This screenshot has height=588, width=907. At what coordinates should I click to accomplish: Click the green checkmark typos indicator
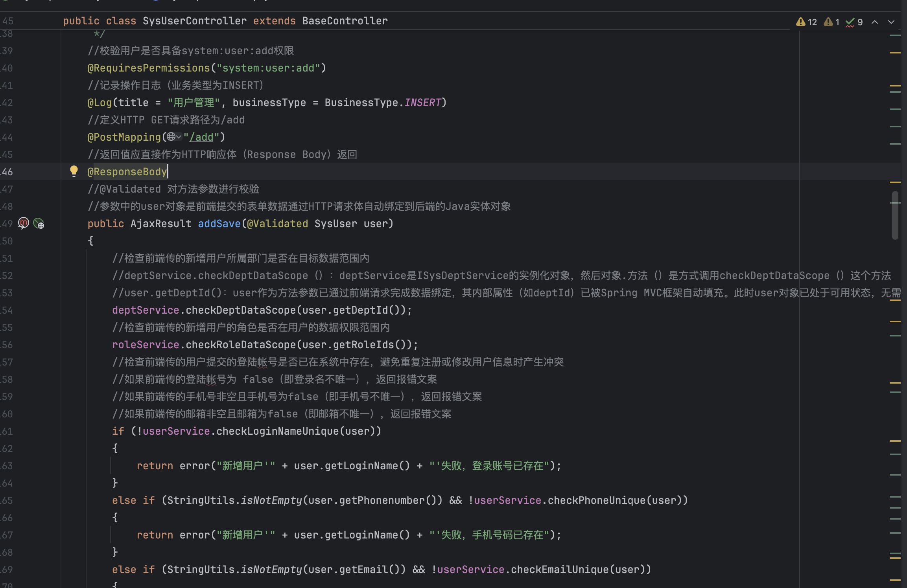(854, 22)
